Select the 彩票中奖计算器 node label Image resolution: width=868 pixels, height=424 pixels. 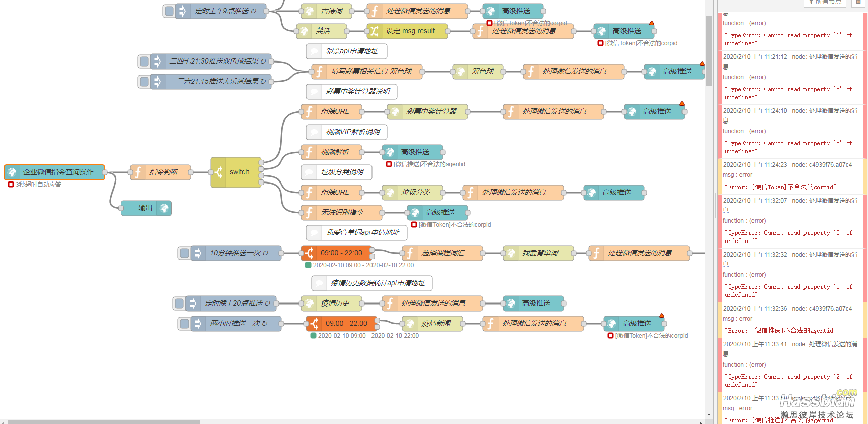click(x=431, y=111)
